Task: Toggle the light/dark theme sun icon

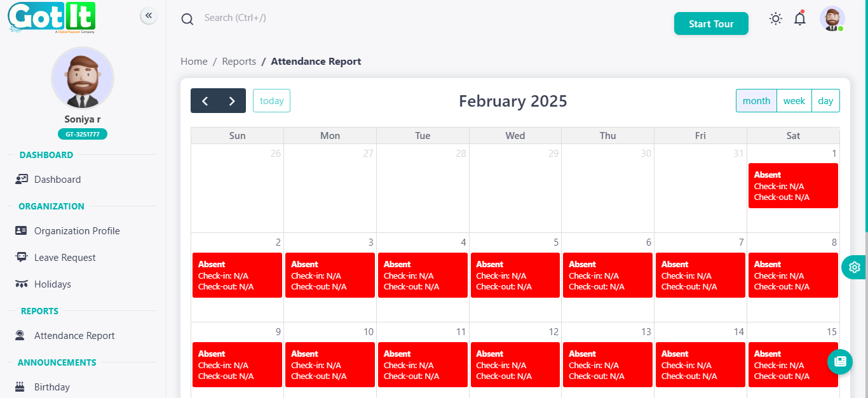Action: [775, 19]
